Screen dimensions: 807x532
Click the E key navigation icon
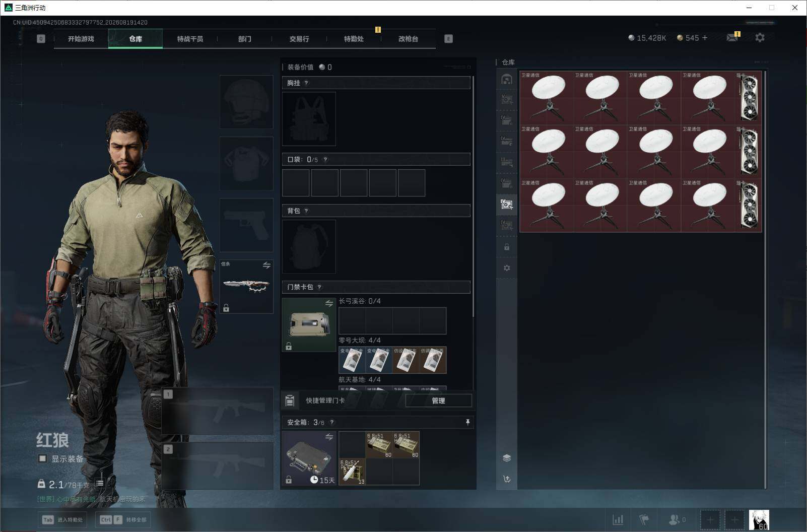pyautogui.click(x=448, y=39)
